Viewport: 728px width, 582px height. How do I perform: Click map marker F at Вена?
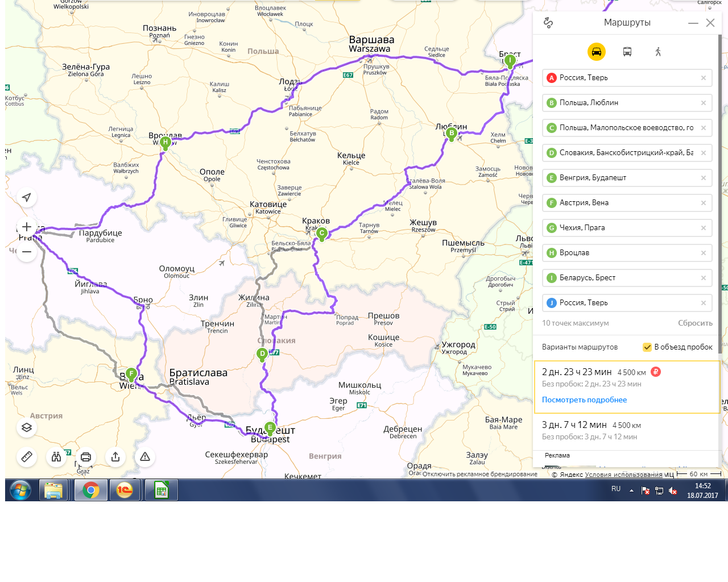coord(131,375)
